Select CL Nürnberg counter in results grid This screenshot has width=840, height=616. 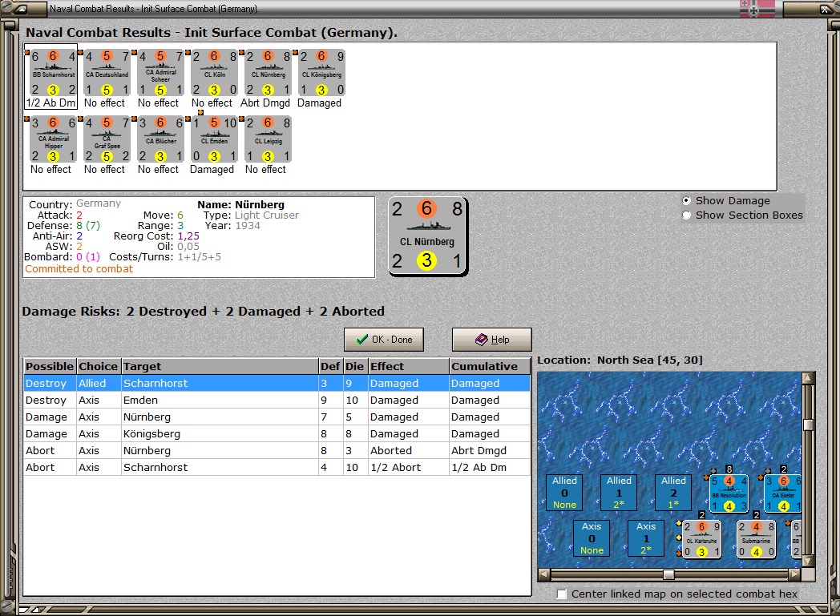[268, 73]
